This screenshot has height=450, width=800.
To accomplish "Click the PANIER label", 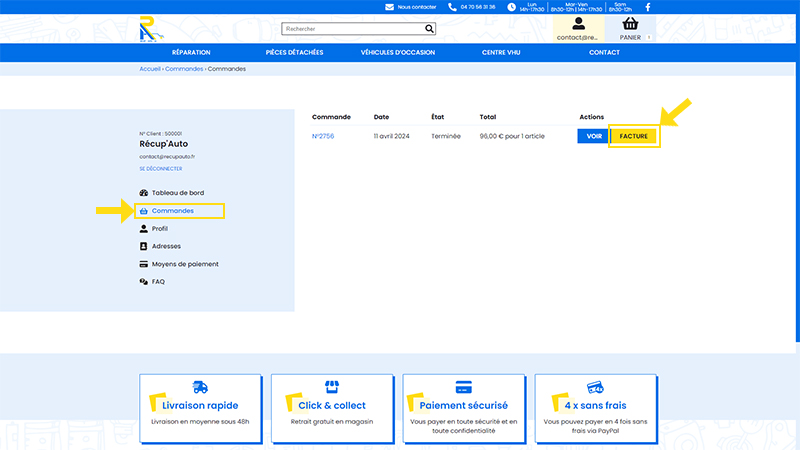I will tap(630, 37).
